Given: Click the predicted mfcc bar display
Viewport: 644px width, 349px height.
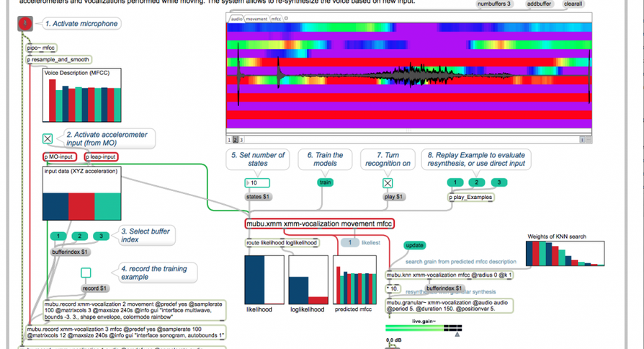Looking at the screenshot, I should pyautogui.click(x=355, y=280).
